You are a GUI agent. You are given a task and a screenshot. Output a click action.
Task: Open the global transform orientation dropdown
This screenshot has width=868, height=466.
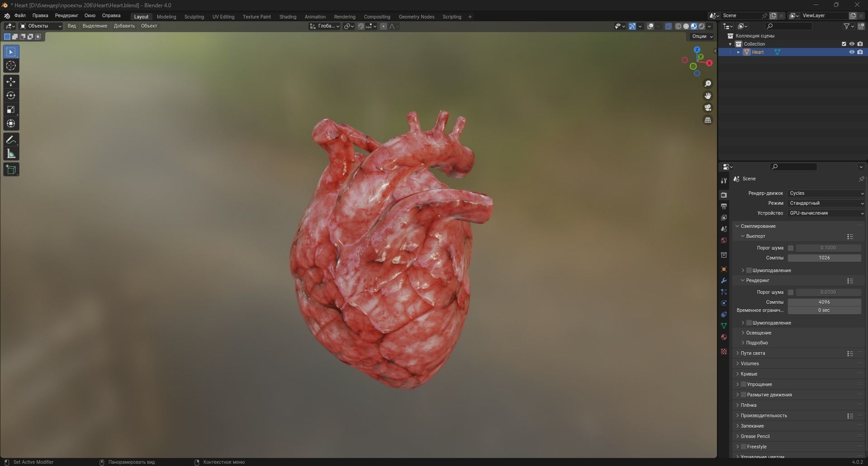pos(325,26)
